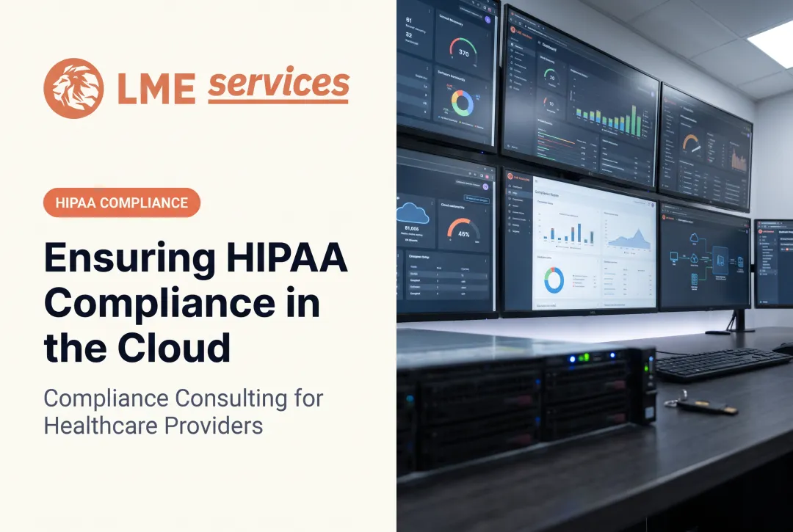The width and height of the screenshot is (793, 532).
Task: Click the 'Compliance Consulting for Healthcare Providers' subtitle
Action: [183, 412]
